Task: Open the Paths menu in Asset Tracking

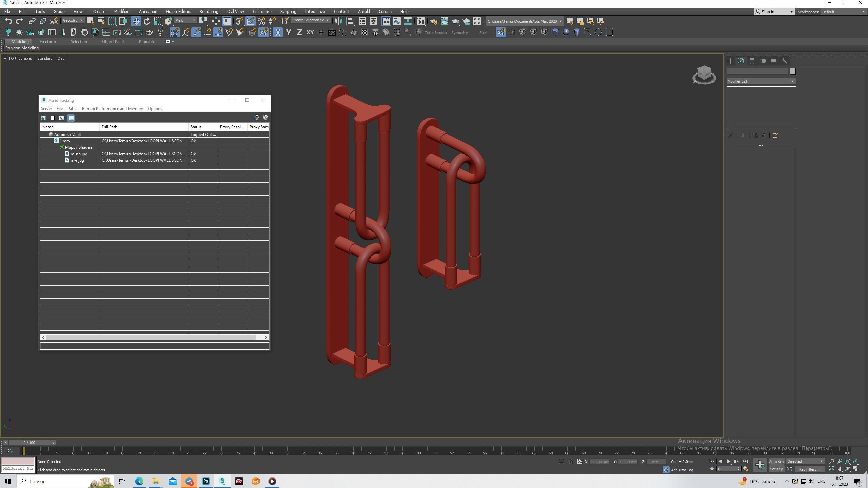Action: click(72, 109)
